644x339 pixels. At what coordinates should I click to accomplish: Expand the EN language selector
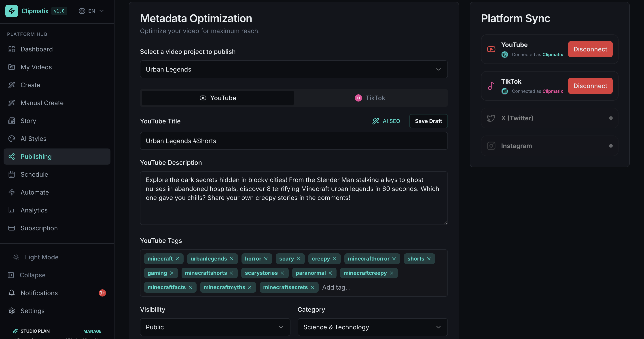click(91, 11)
